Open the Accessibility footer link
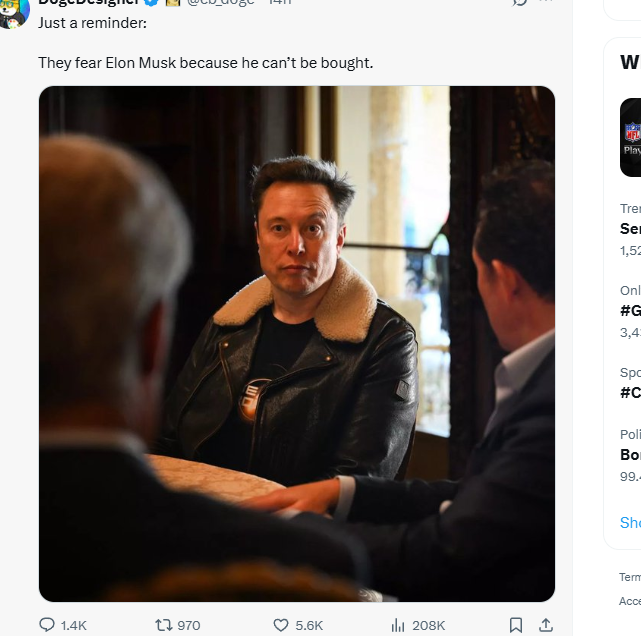 [x=630, y=601]
